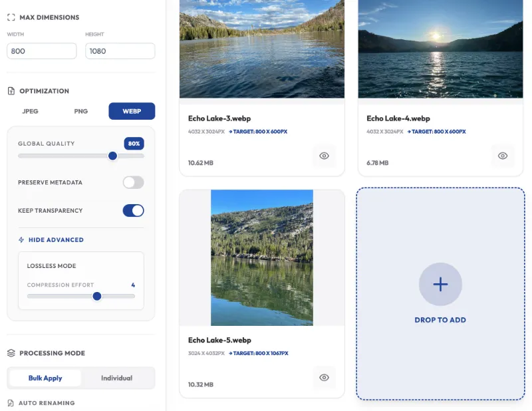Image resolution: width=532 pixels, height=411 pixels.
Task: Click the Lossless Mode label
Action: 52,266
